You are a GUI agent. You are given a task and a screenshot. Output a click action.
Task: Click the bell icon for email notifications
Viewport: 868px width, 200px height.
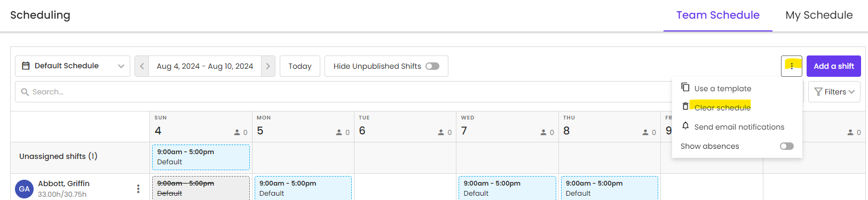pyautogui.click(x=685, y=126)
